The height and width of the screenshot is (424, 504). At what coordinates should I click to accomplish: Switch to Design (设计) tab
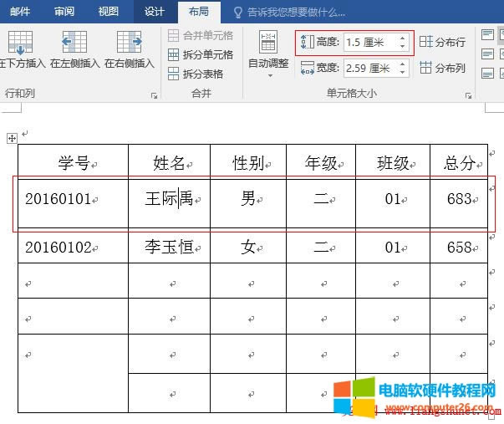155,12
